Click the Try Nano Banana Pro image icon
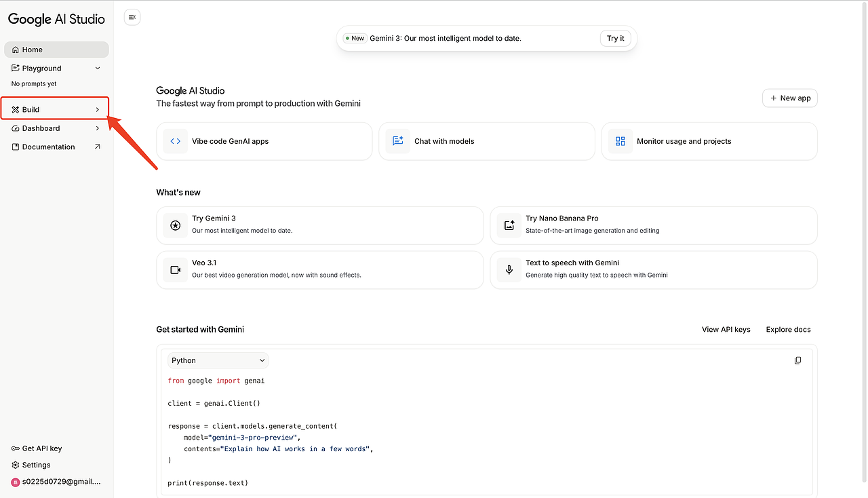The image size is (868, 498). [x=509, y=225]
